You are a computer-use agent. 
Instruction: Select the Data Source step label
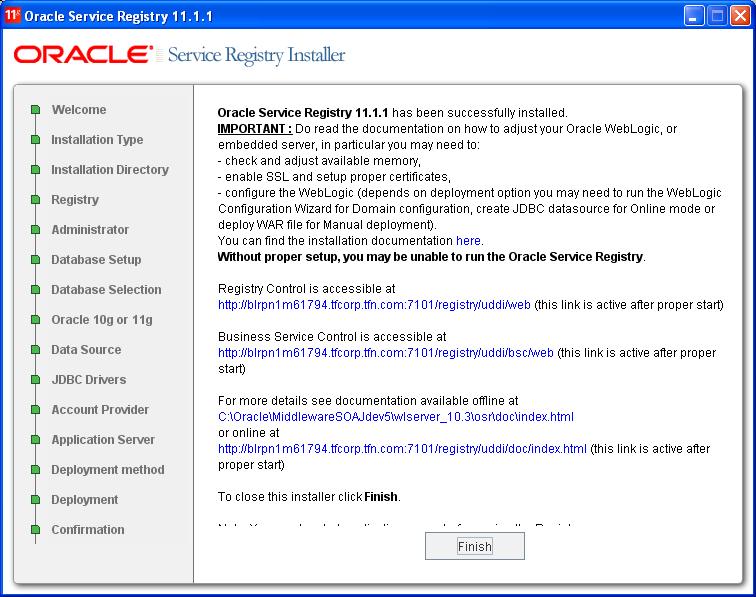[x=86, y=349]
